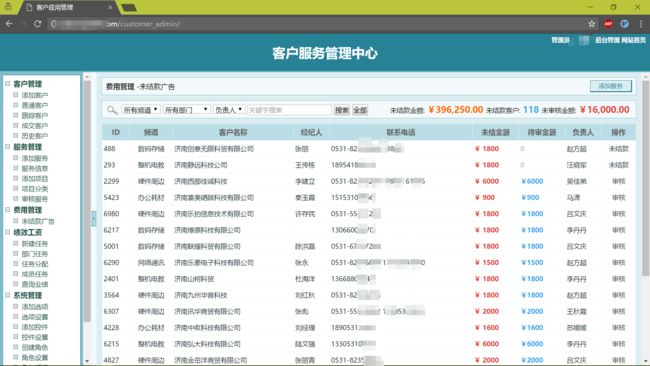Image resolution: width=650 pixels, height=366 pixels.
Task: Click the main table vertical scrollbar
Action: (645, 178)
